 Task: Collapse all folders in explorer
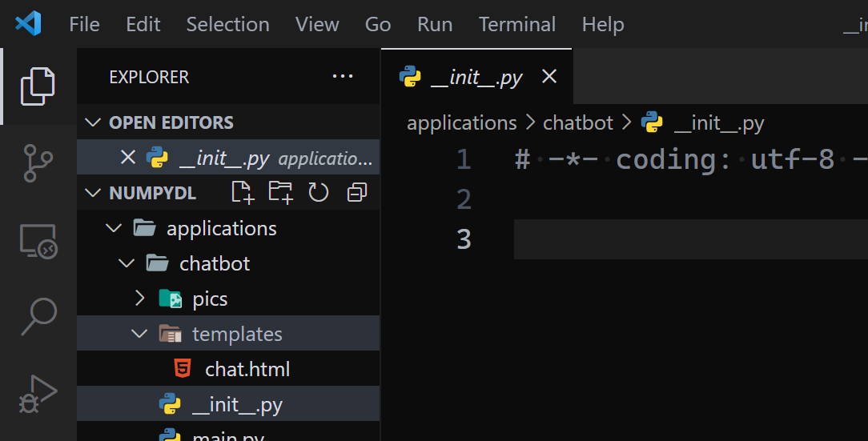(x=356, y=193)
